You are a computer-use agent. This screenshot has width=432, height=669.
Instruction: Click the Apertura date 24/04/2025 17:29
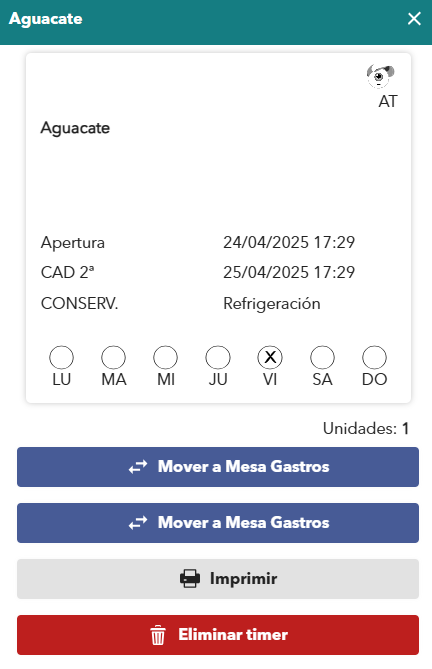289,242
